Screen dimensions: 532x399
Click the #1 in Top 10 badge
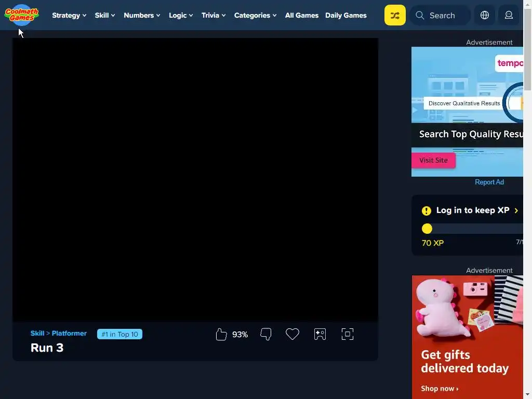[x=120, y=334]
